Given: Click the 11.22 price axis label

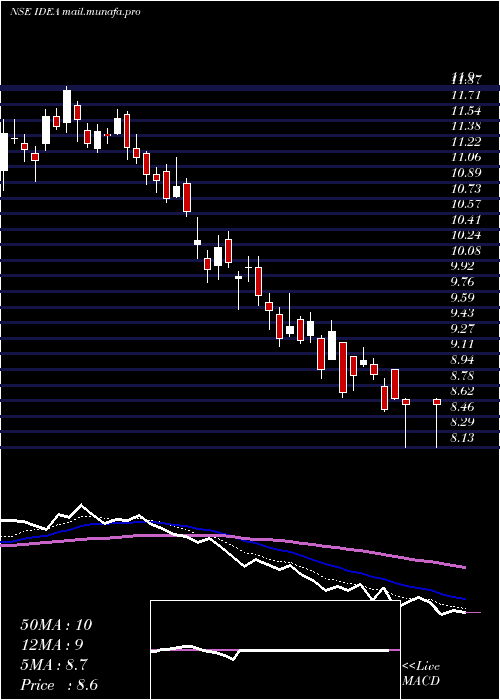Looking at the screenshot, I should (466, 142).
